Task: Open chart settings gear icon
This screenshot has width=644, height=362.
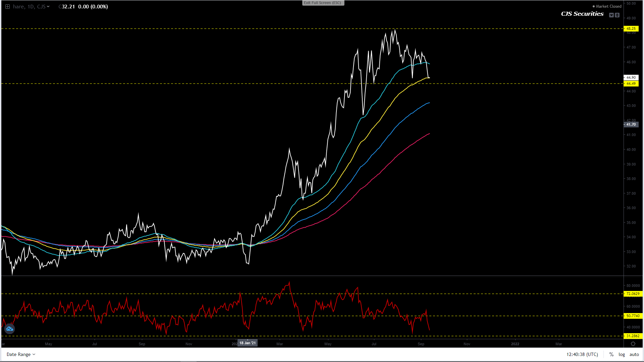Action: pos(633,344)
